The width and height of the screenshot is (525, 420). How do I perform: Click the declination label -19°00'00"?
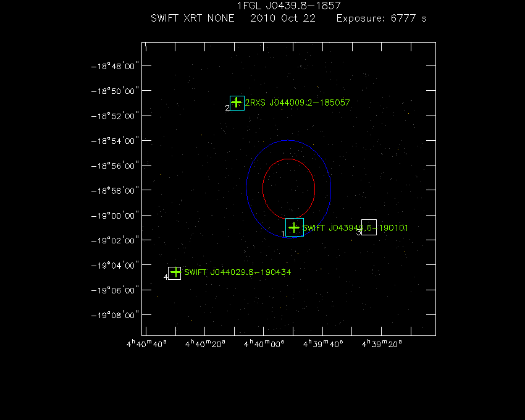[x=115, y=216]
